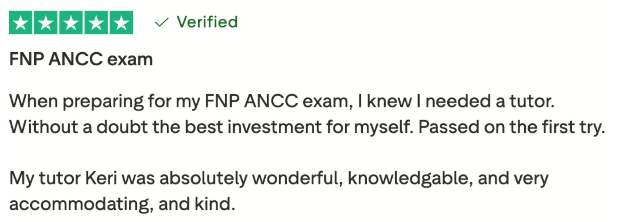Screen dimensions: 644x222
Task: Click the Verified checkmark icon
Action: click(162, 23)
